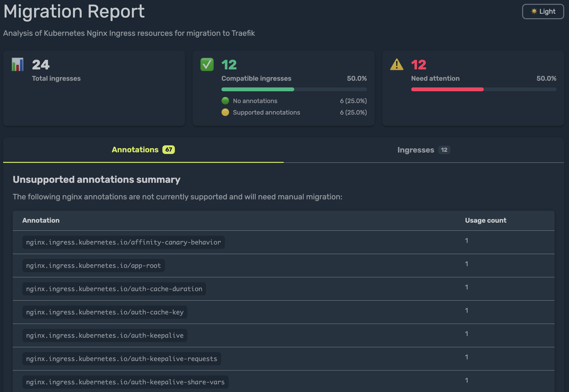The width and height of the screenshot is (569, 392).
Task: Click the Migration Report title
Action: click(74, 11)
